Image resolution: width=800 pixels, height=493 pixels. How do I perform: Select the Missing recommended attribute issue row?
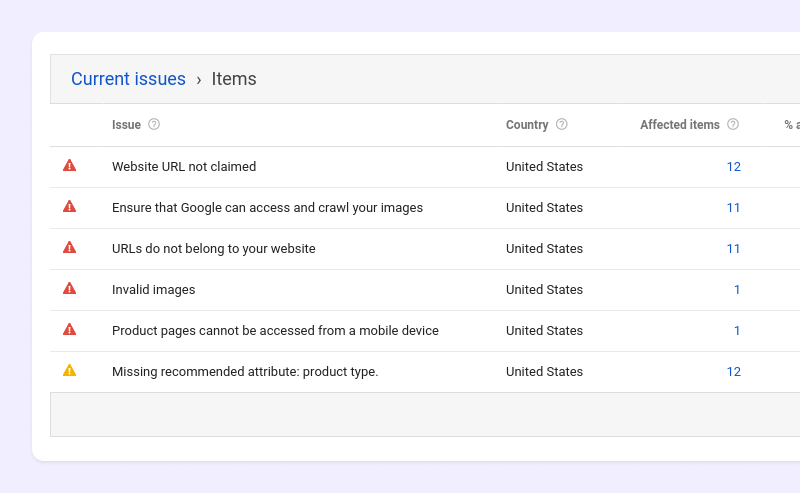coord(245,372)
